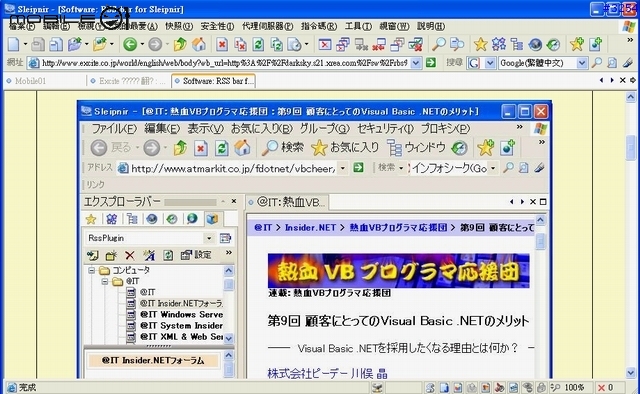Select @IT Windows Serve feed in tree

click(x=182, y=314)
